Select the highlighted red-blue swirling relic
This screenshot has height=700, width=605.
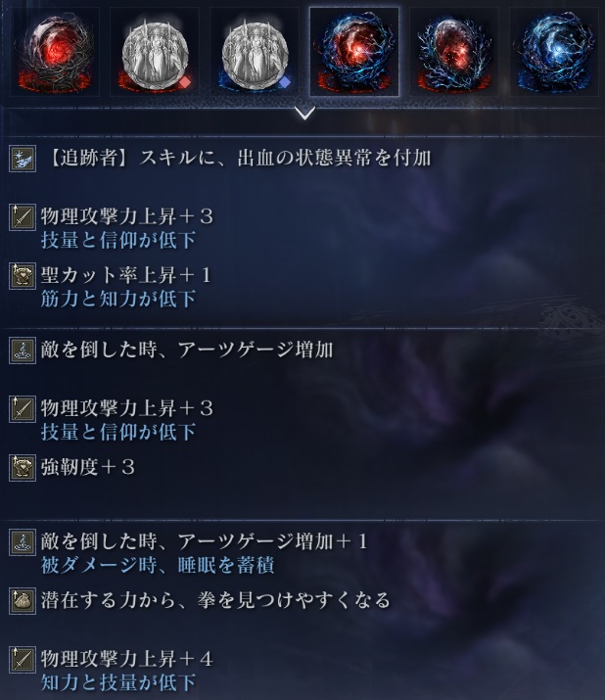(354, 52)
